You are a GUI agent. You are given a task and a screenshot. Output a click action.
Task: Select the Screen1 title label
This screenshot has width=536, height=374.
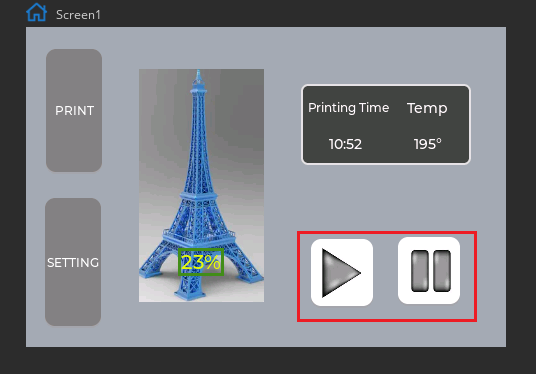78,15
